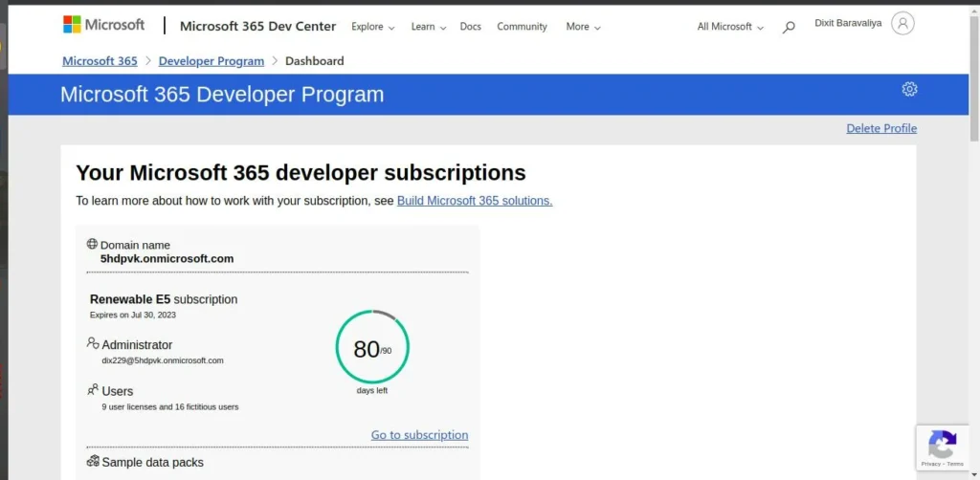Expand the Explore dropdown menu
This screenshot has height=480, width=980.
(x=373, y=27)
